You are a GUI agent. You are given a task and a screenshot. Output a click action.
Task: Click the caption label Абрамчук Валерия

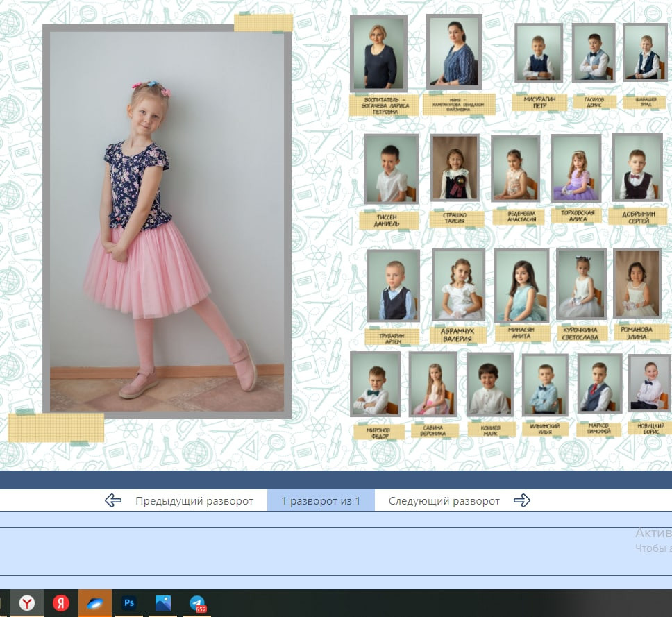(x=457, y=335)
